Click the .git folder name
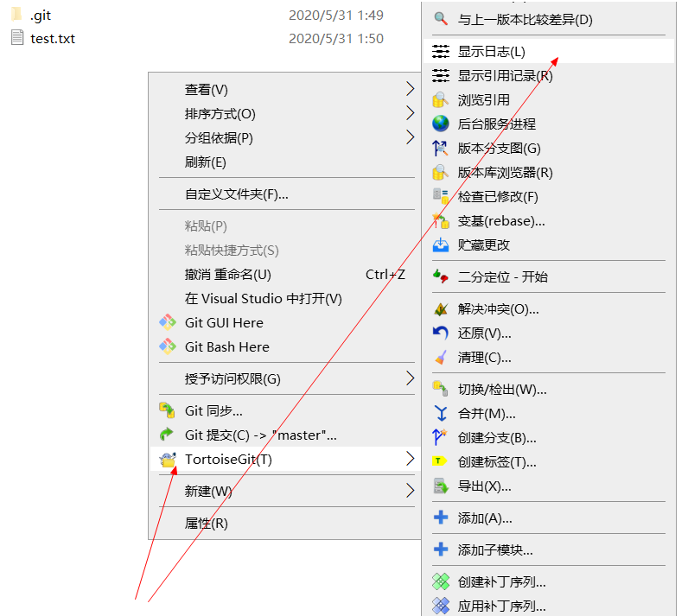The width and height of the screenshot is (688, 616). 41,16
